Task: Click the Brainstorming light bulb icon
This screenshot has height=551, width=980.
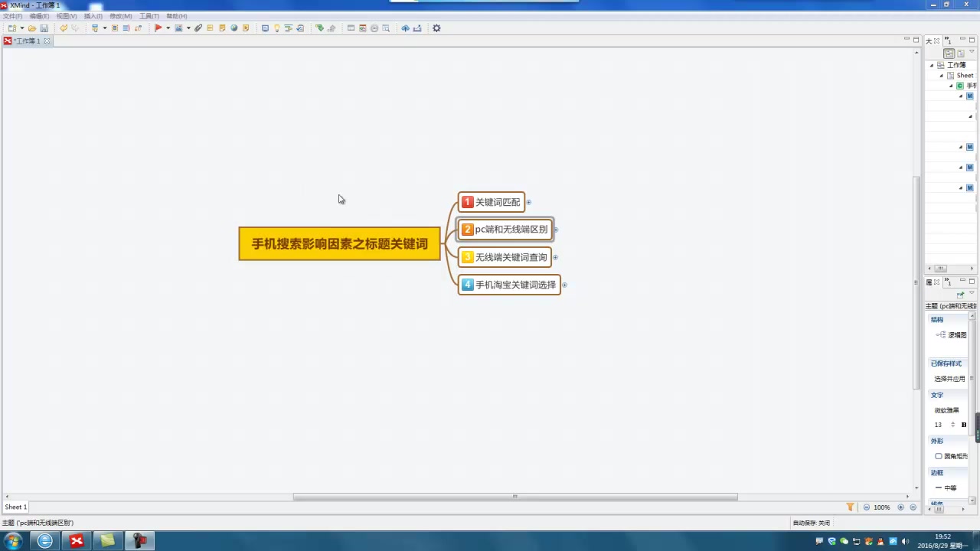Action: [x=276, y=28]
